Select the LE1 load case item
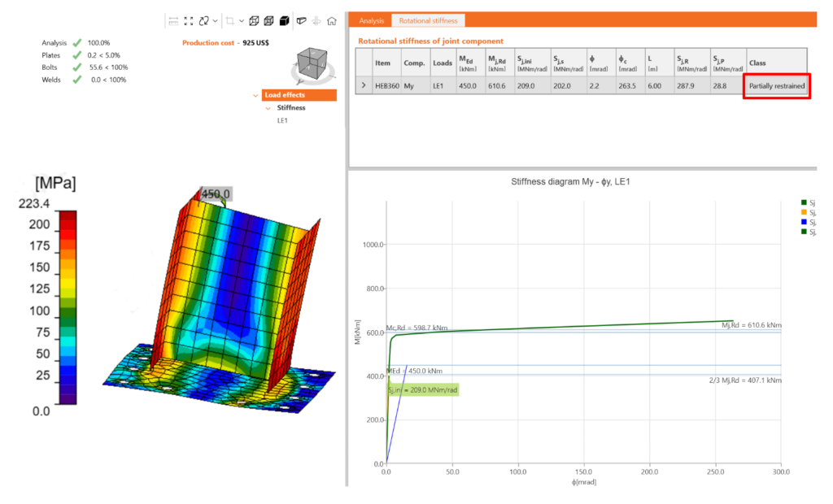This screenshot has height=504, width=833. pos(282,120)
